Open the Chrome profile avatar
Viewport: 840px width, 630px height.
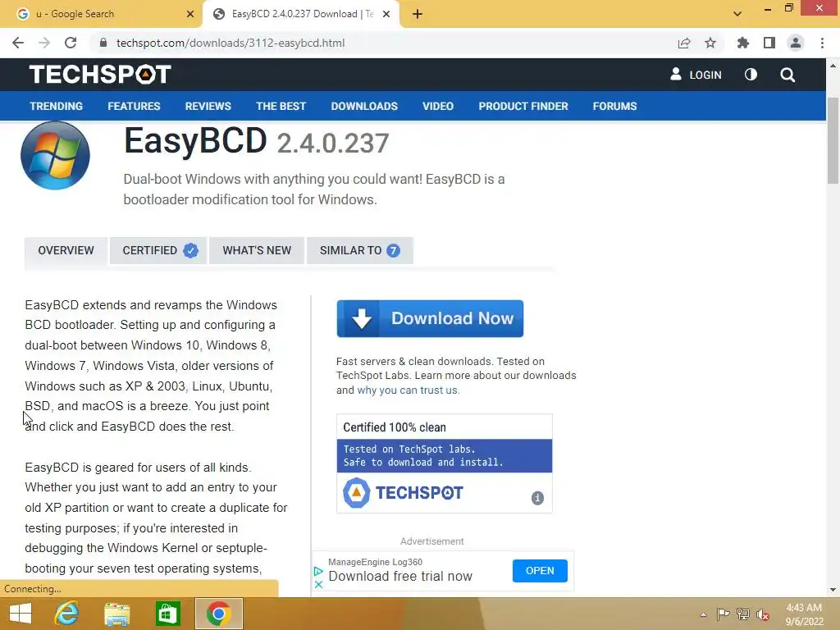tap(796, 43)
